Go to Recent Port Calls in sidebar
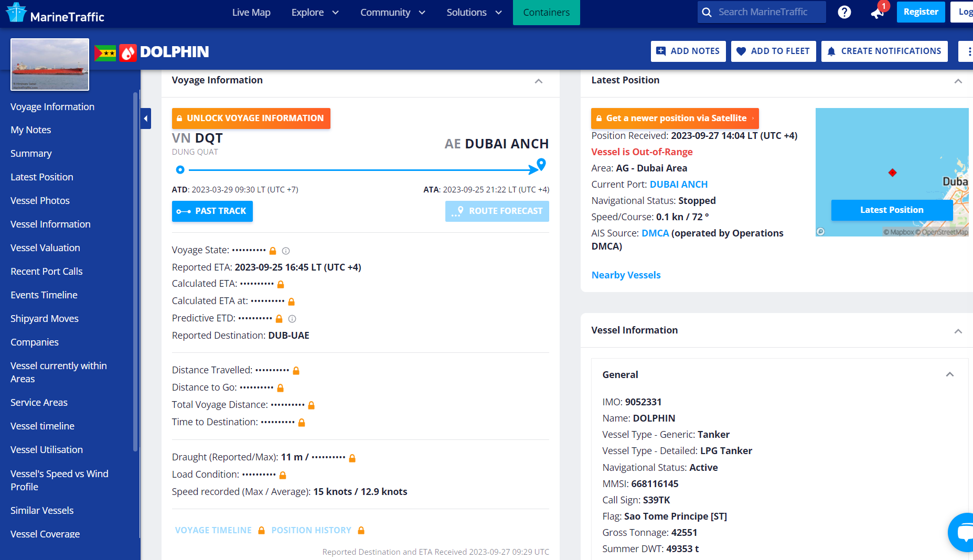Image resolution: width=973 pixels, height=560 pixels. pyautogui.click(x=47, y=272)
